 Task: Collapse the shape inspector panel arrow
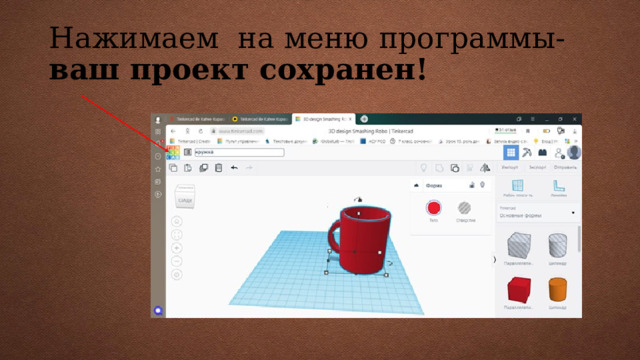(416, 185)
